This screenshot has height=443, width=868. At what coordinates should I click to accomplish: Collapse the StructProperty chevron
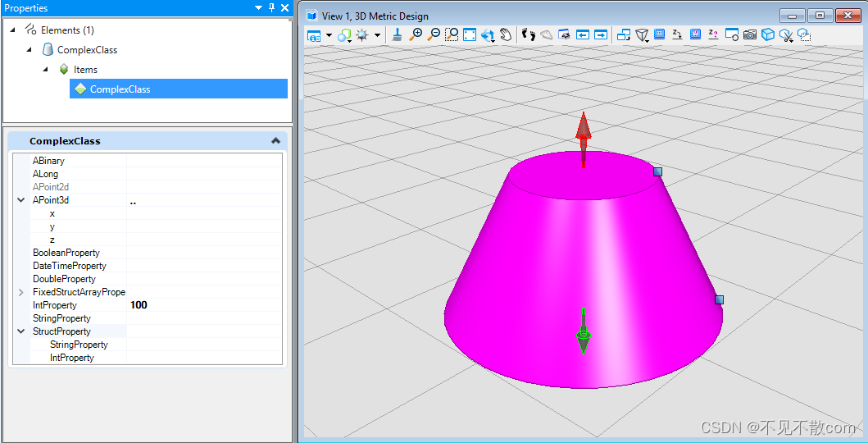(21, 331)
